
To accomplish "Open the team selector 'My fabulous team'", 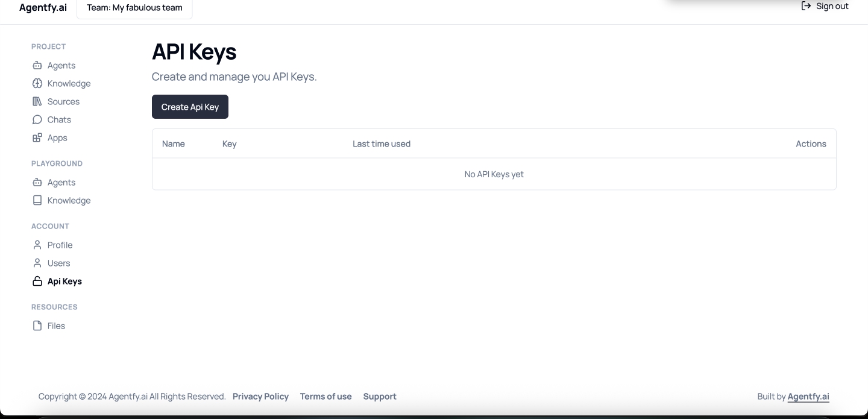I will pos(134,8).
